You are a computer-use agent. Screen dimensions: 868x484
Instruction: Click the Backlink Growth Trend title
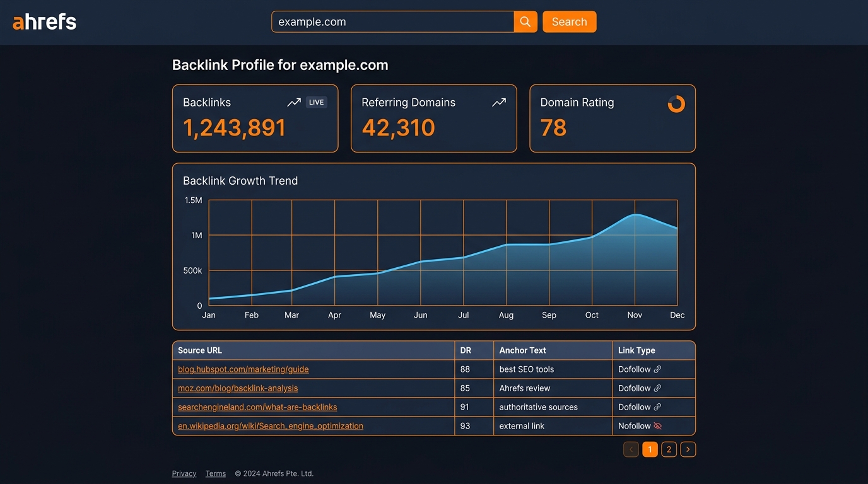tap(240, 181)
